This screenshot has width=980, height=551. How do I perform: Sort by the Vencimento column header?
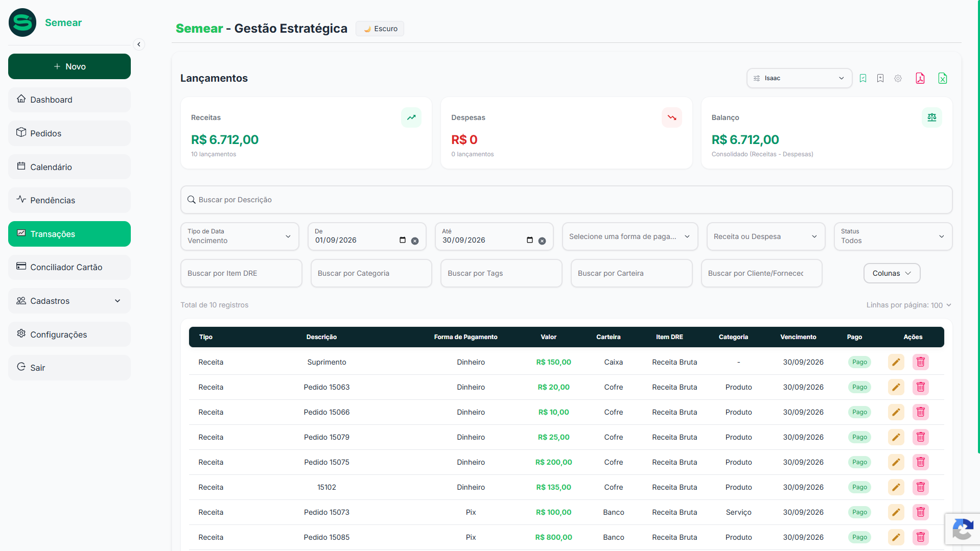[798, 337]
